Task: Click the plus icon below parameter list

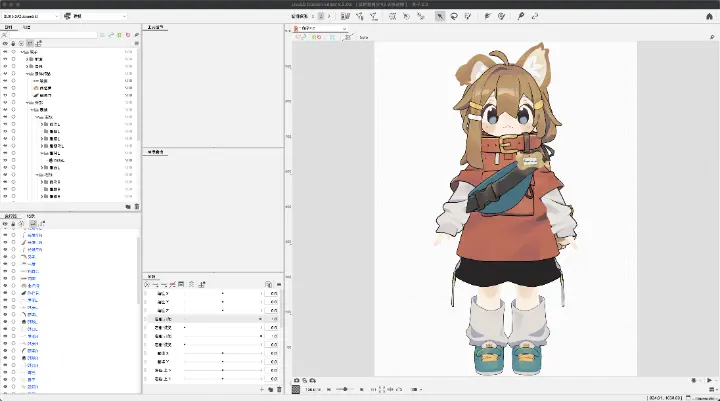Action: [x=262, y=390]
